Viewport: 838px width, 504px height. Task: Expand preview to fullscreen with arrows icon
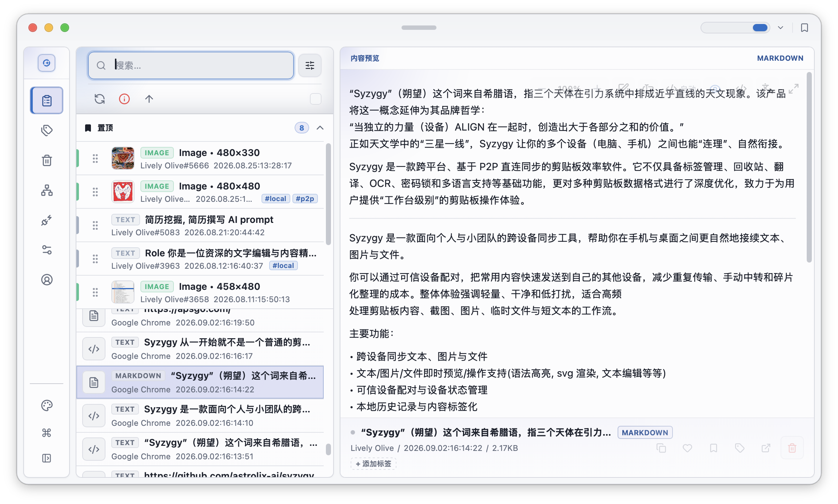[794, 88]
